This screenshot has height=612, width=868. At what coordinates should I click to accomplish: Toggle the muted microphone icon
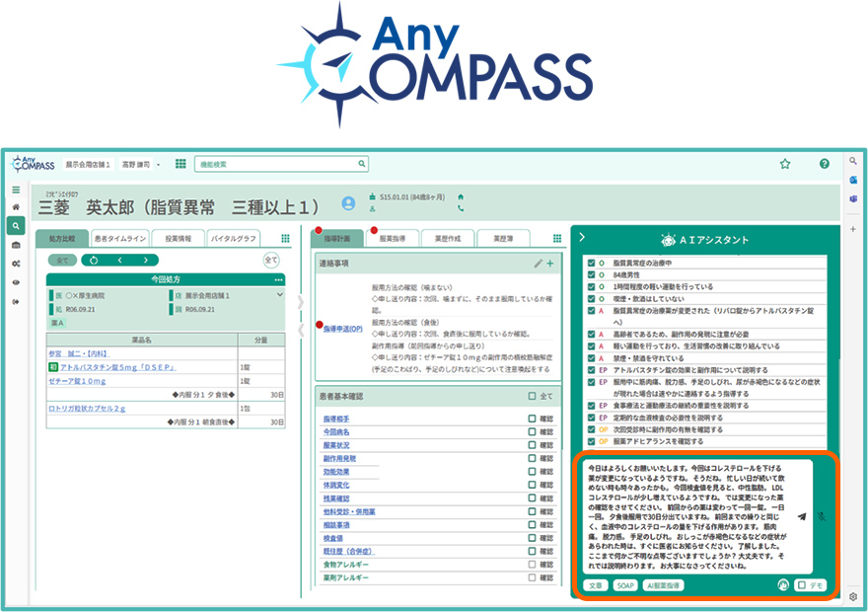822,516
